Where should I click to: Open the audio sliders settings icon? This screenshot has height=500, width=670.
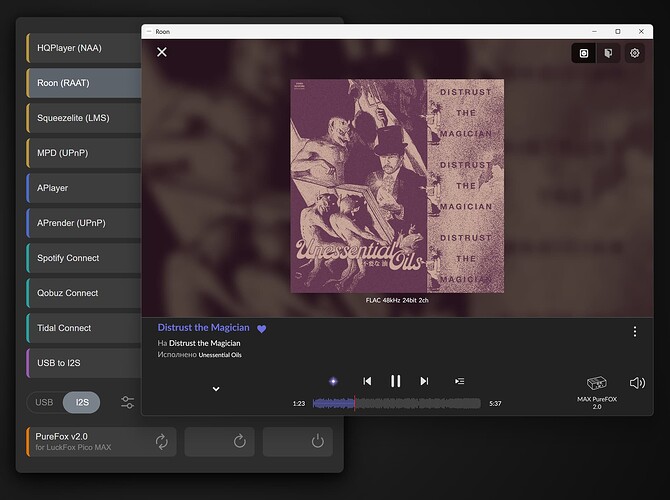click(x=127, y=403)
